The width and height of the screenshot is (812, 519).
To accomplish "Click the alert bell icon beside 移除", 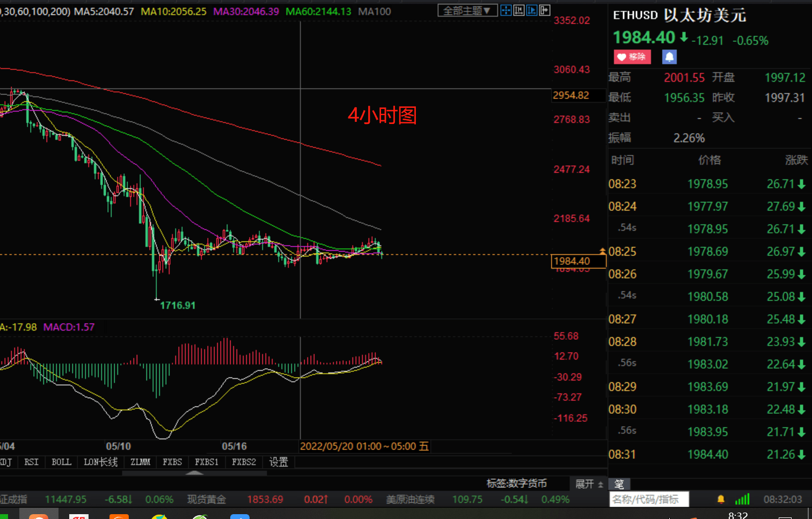I will point(669,57).
